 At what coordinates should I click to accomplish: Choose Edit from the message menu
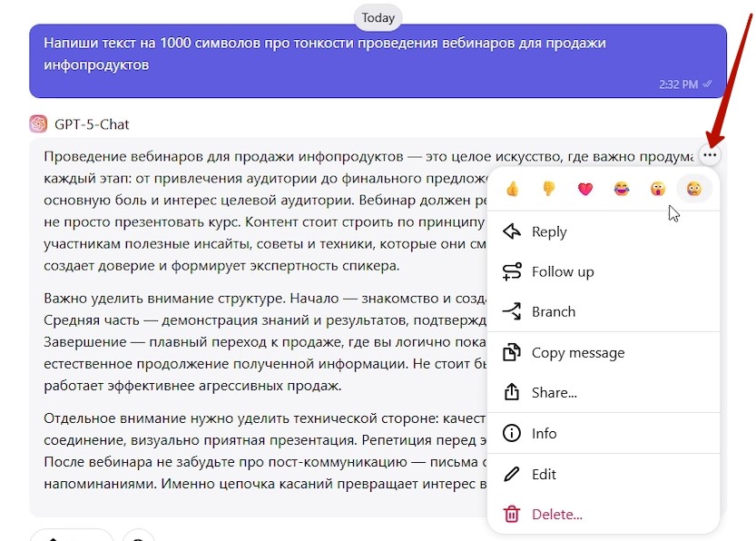point(544,474)
